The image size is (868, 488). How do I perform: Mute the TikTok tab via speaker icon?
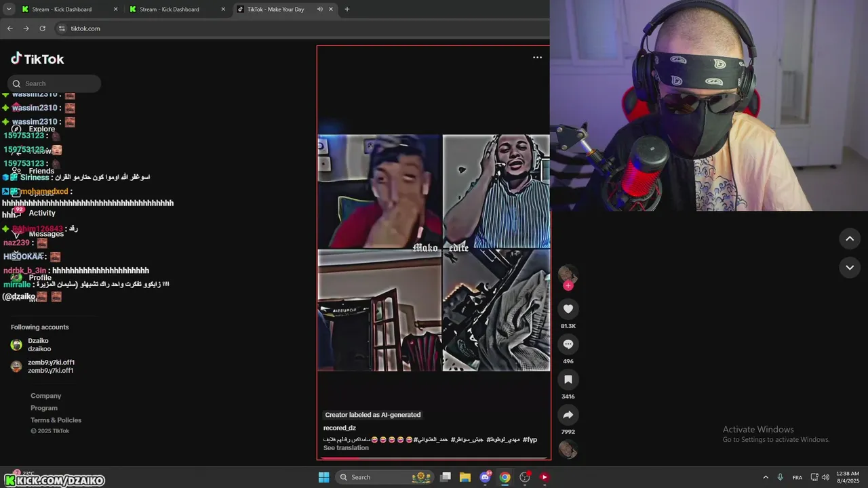pyautogui.click(x=319, y=9)
